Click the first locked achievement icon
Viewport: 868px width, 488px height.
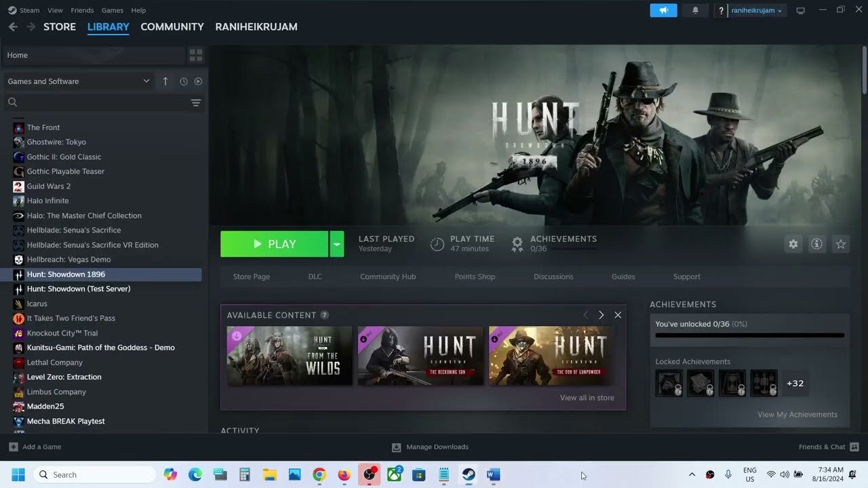669,383
